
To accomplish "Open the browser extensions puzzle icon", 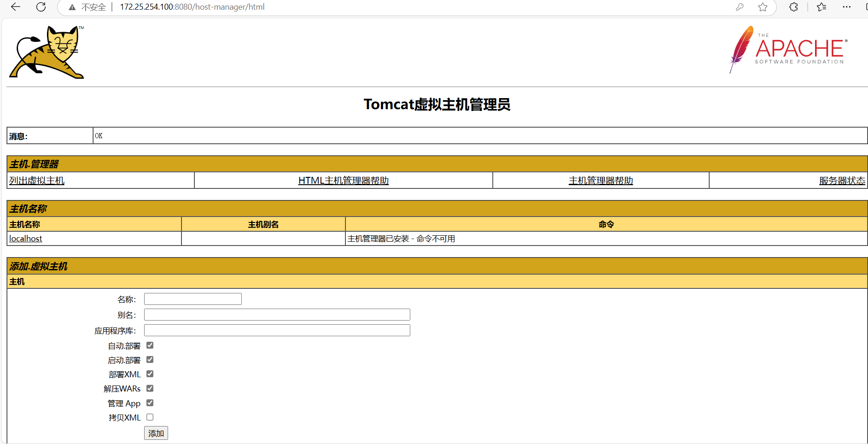I will pos(793,7).
